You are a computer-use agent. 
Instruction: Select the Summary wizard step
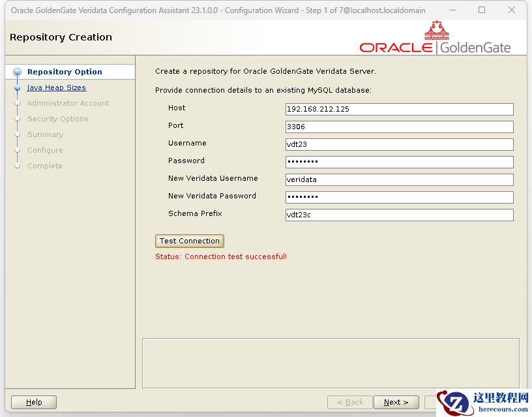(x=45, y=134)
